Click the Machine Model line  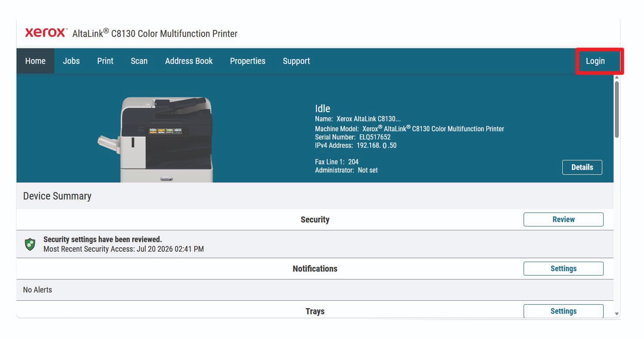[409, 128]
